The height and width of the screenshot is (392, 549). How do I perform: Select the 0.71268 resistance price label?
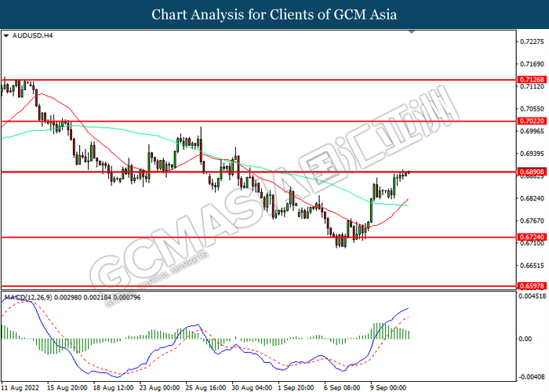point(532,79)
